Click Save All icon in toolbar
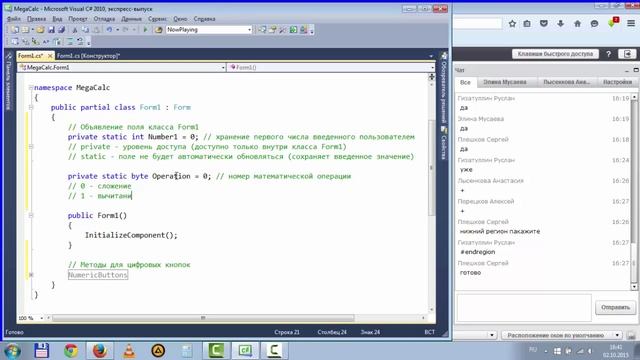The image size is (640, 360). [x=62, y=30]
